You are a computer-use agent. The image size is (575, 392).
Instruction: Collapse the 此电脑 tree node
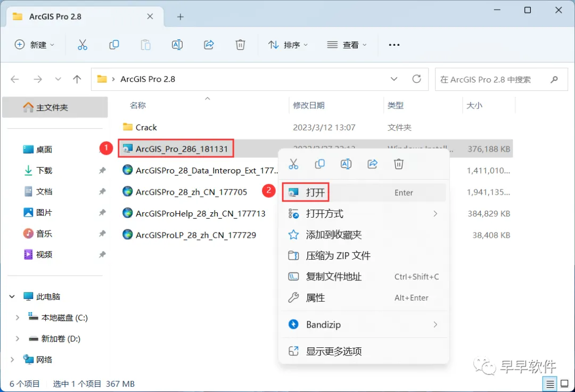[12, 296]
